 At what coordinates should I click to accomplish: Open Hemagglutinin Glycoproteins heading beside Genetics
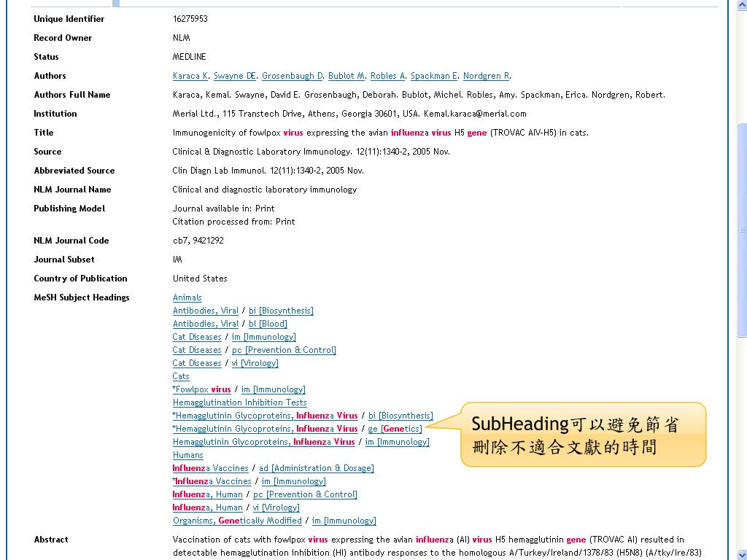[x=265, y=429]
